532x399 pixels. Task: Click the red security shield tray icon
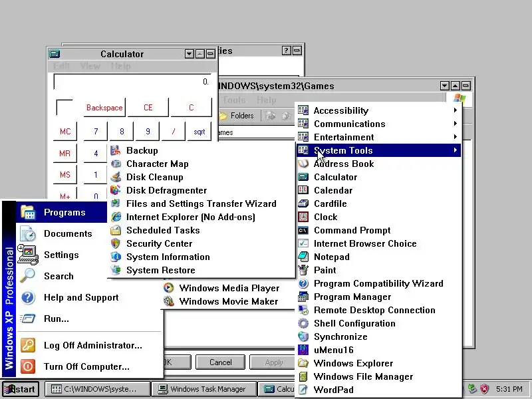pyautogui.click(x=485, y=389)
